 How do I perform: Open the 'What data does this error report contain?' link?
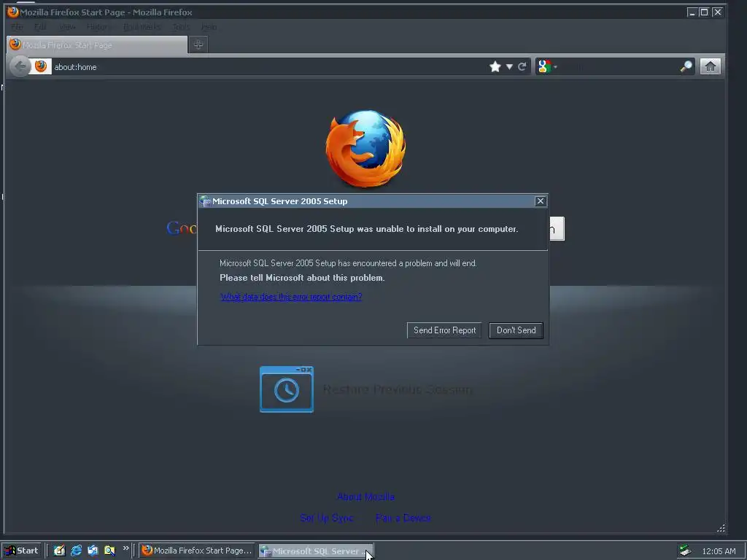[x=291, y=297]
